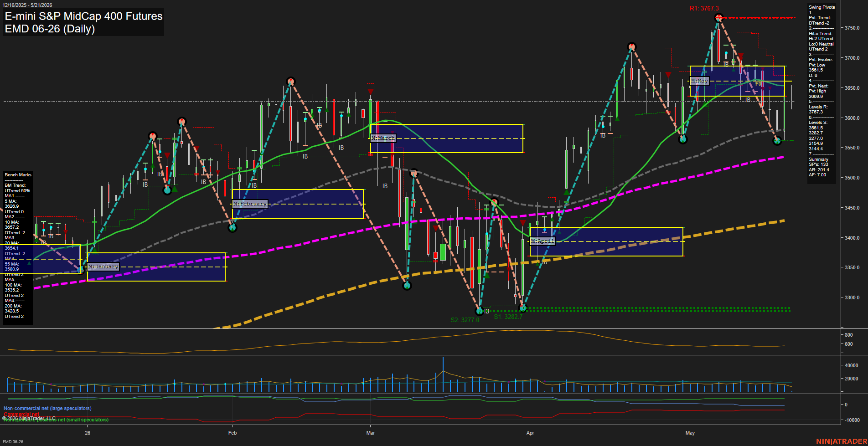Click the 55 MA: entry in Bench Marks
868x446 pixels.
click(x=12, y=264)
